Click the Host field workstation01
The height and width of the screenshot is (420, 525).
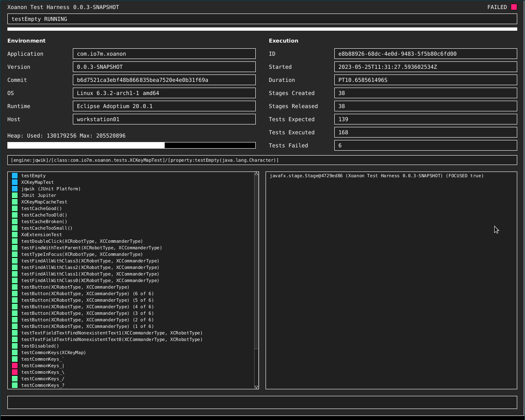click(x=164, y=119)
